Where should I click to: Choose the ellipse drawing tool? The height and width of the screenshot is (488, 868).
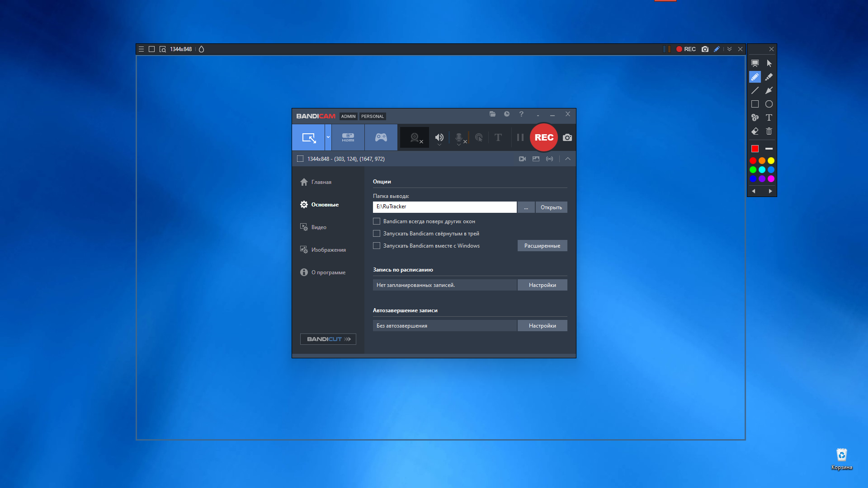pyautogui.click(x=769, y=104)
